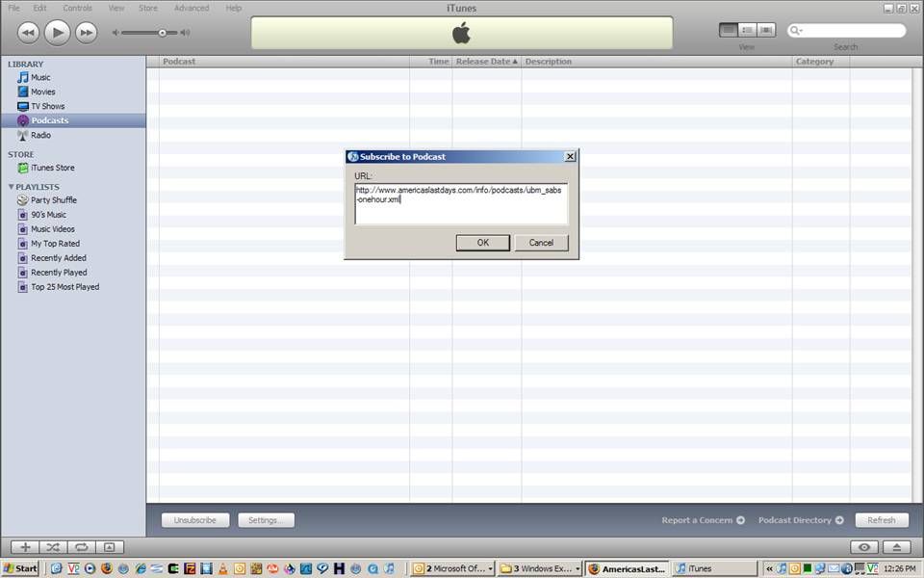Image resolution: width=924 pixels, height=578 pixels.
Task: Adjust the volume slider knob
Action: coord(162,33)
